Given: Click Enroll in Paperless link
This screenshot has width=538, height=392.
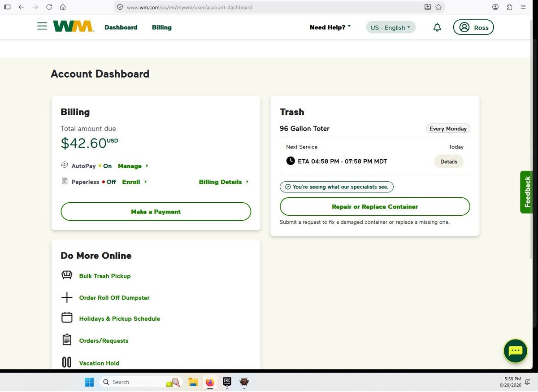Looking at the screenshot, I should [134, 182].
